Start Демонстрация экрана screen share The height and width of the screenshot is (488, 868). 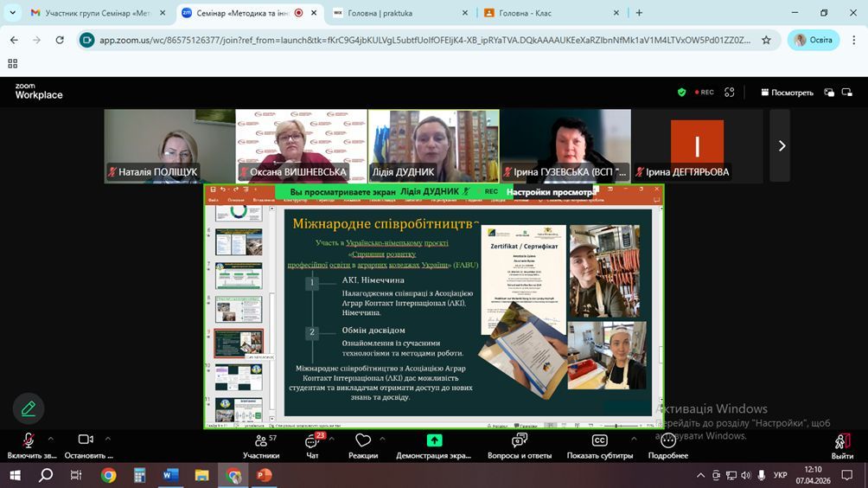tap(434, 446)
